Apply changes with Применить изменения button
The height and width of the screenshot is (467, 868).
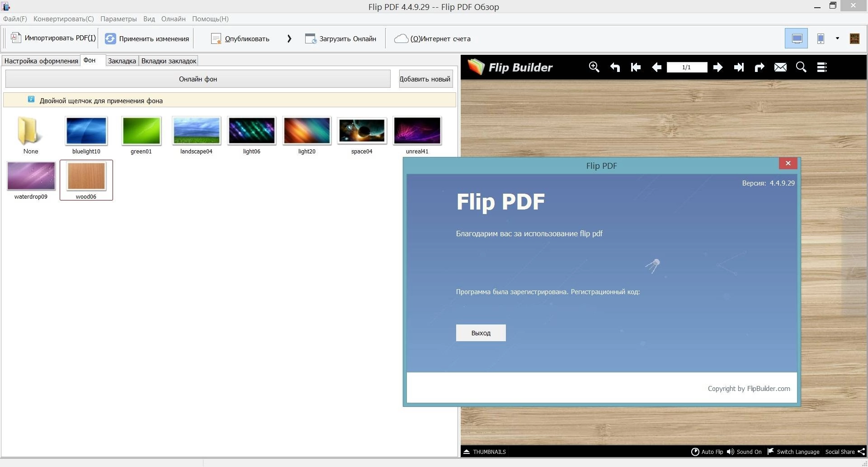click(147, 38)
